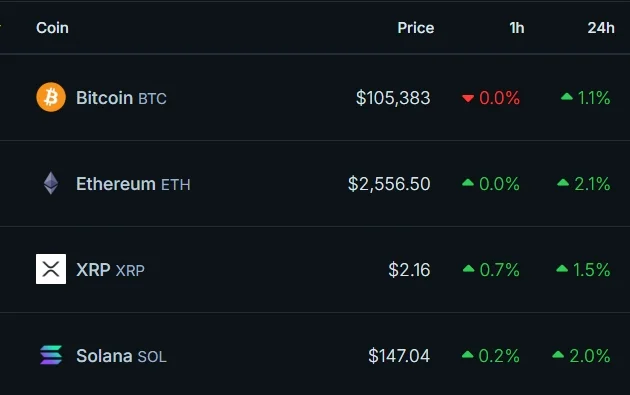Click the Bitcoin orange logo icon
Screen dimensions: 630x395
(x=51, y=97)
